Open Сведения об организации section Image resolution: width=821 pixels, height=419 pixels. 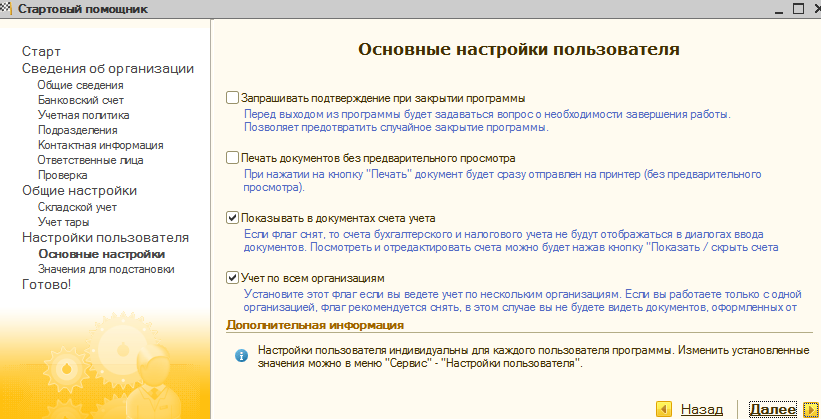108,69
